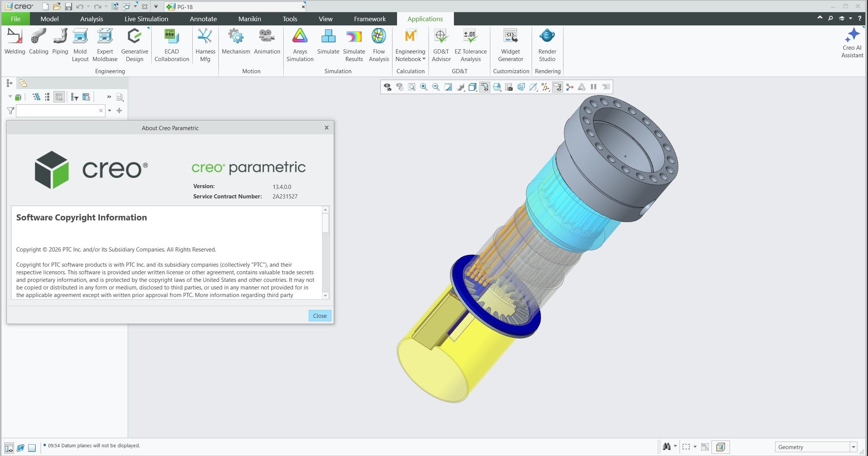
Task: Open the Framework tab
Action: [370, 19]
